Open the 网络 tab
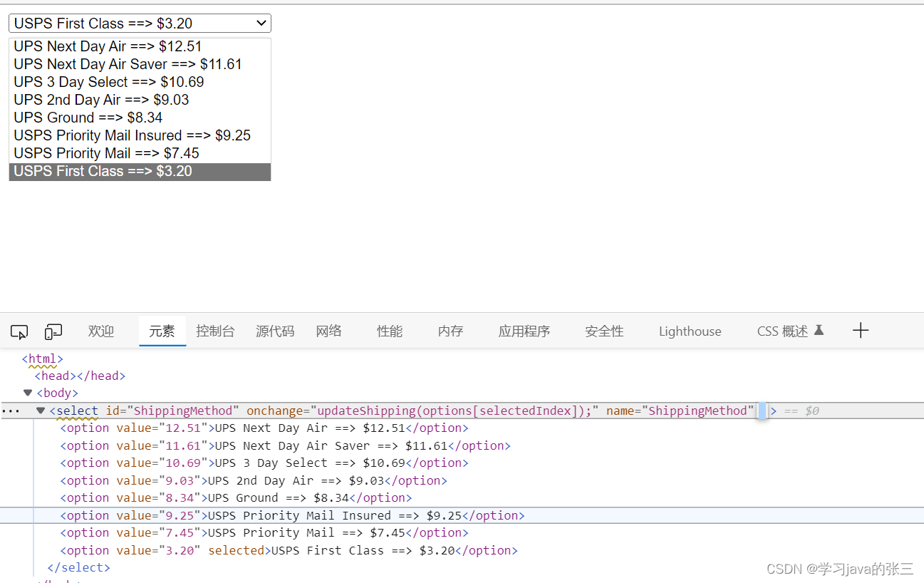The image size is (924, 583). (328, 331)
